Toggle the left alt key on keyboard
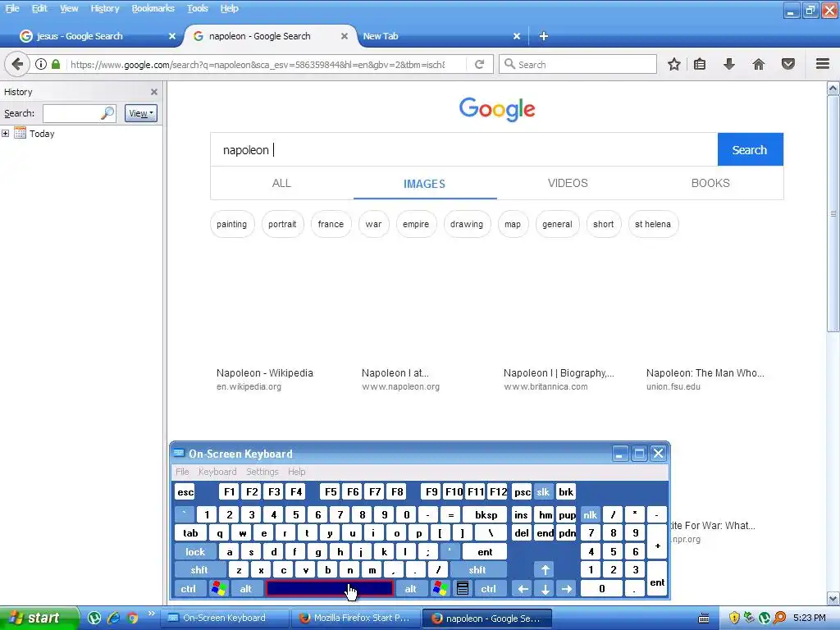The height and width of the screenshot is (630, 840). (246, 589)
